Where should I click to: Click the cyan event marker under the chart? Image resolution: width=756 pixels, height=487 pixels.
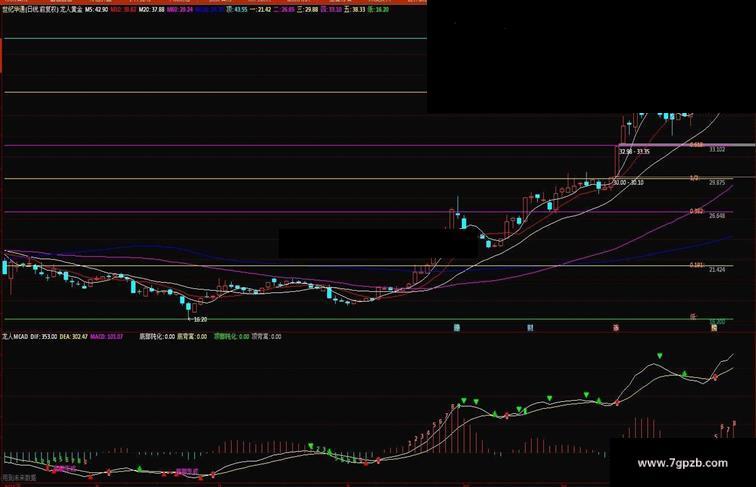[x=457, y=328]
